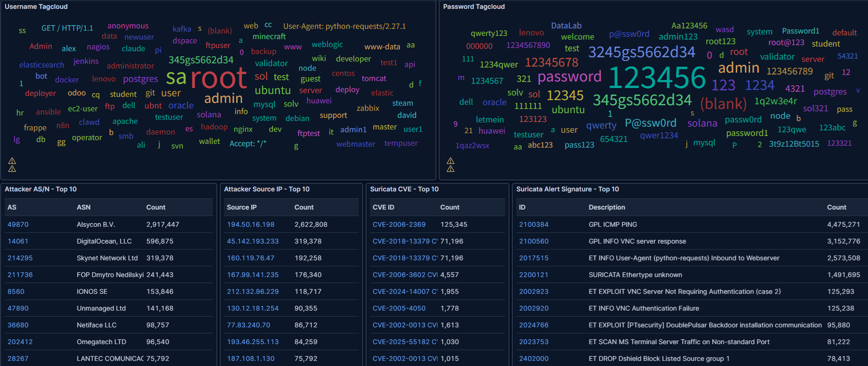Select 'sa' tag in Username Tagcloud
This screenshot has height=366, width=868.
point(177,78)
